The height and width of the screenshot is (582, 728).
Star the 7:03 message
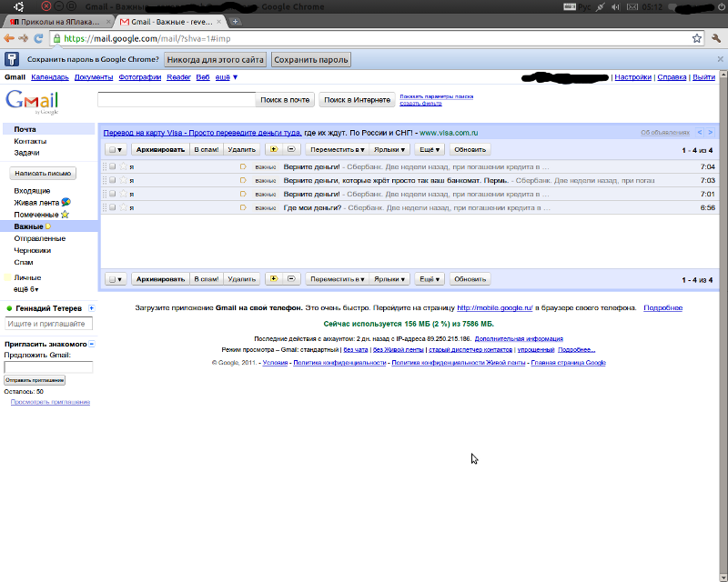click(123, 180)
